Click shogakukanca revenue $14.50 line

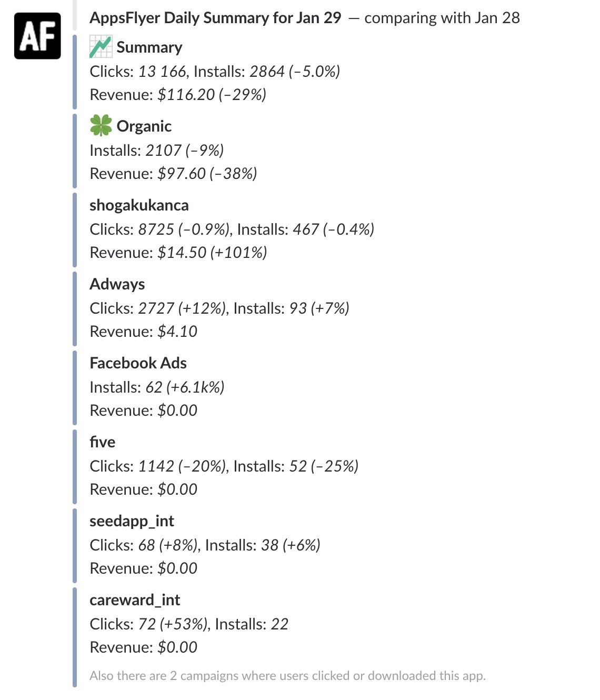(x=178, y=253)
